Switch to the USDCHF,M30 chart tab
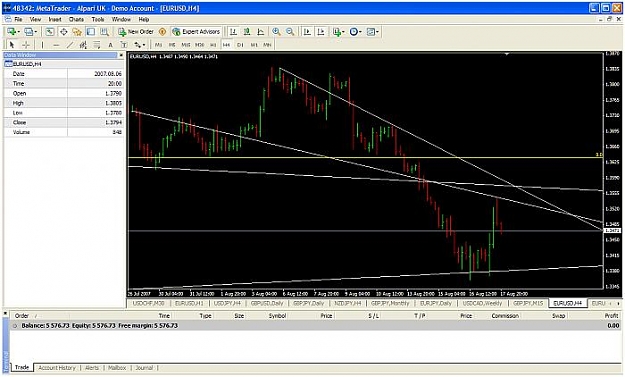Screen dimensions: 625x377 coord(148,303)
